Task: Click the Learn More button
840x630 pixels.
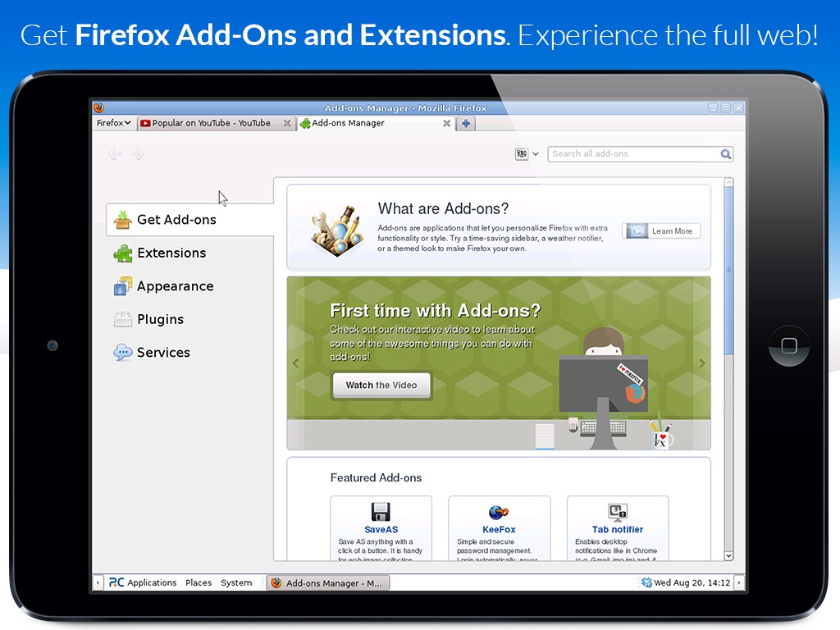Action: 662,231
